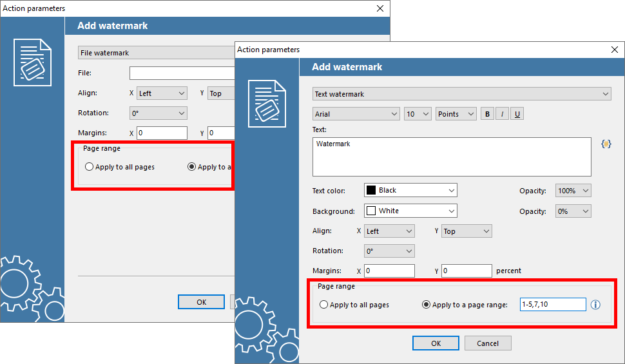Open the Rotation 0° dropdown in back dialog
Image resolution: width=625 pixels, height=364 pixels.
159,113
